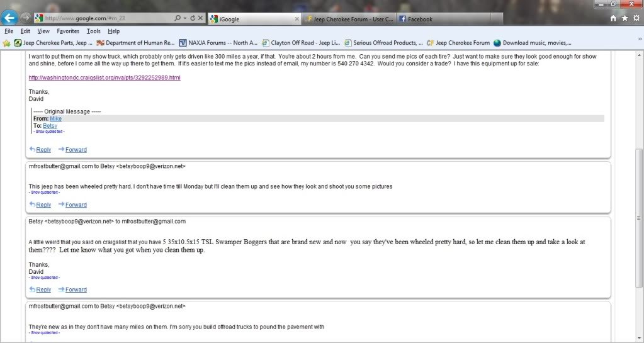Open a new blank tab

[x=497, y=19]
